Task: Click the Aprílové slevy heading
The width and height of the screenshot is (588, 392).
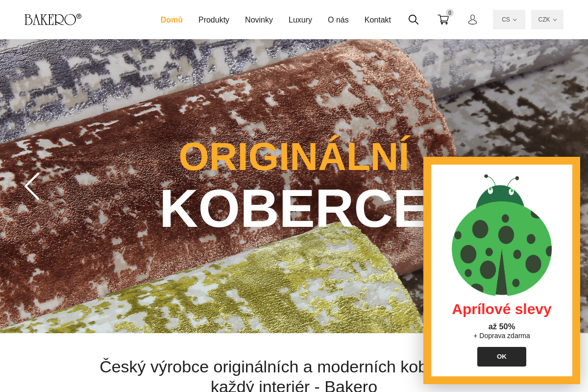Action: (502, 309)
